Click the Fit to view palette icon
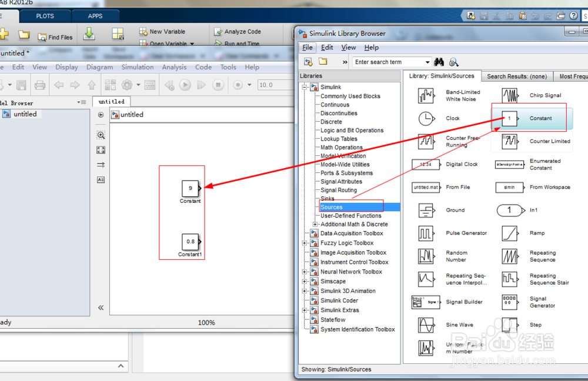Viewport: 588px width, 381px height. 101,150
